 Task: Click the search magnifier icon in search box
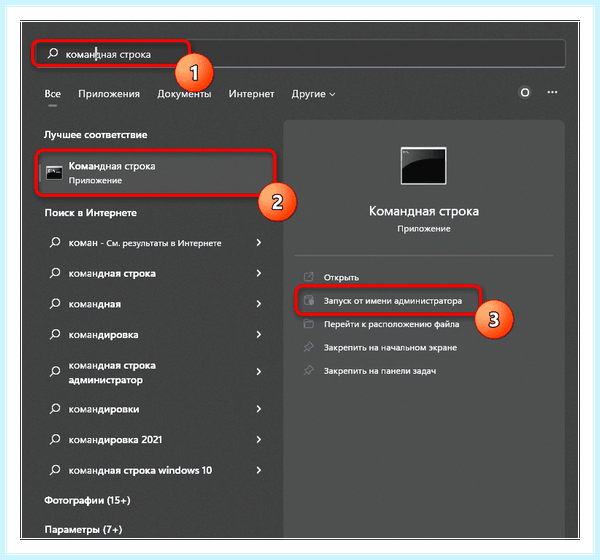point(53,53)
